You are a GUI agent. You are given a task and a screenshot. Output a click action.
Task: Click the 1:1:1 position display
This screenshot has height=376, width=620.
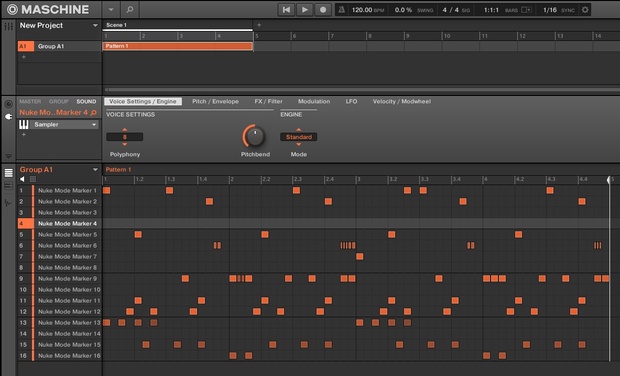point(491,10)
